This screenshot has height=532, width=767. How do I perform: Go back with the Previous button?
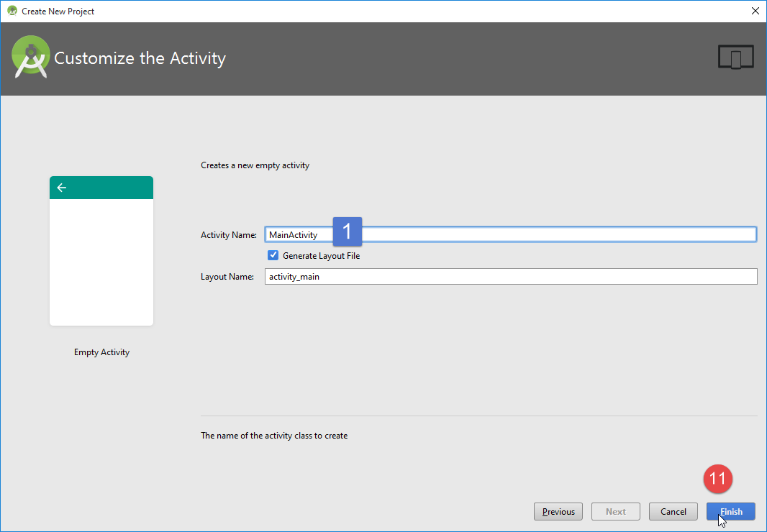[x=558, y=512]
